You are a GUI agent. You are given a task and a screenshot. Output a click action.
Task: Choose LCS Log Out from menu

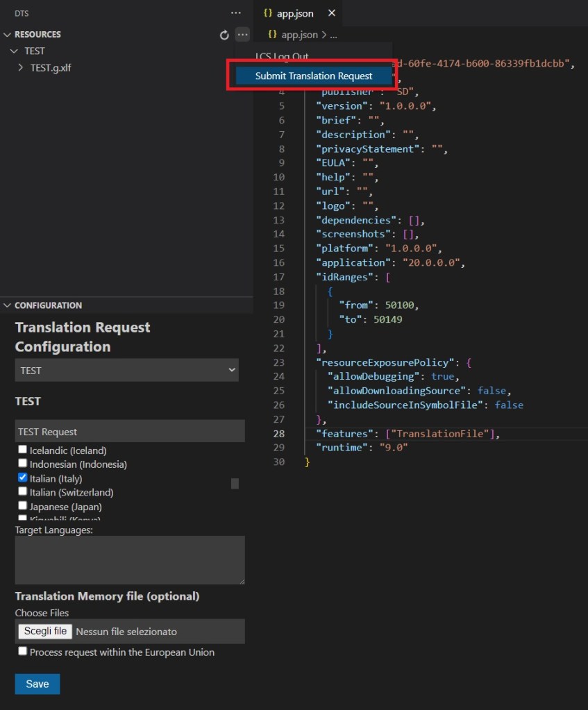282,56
